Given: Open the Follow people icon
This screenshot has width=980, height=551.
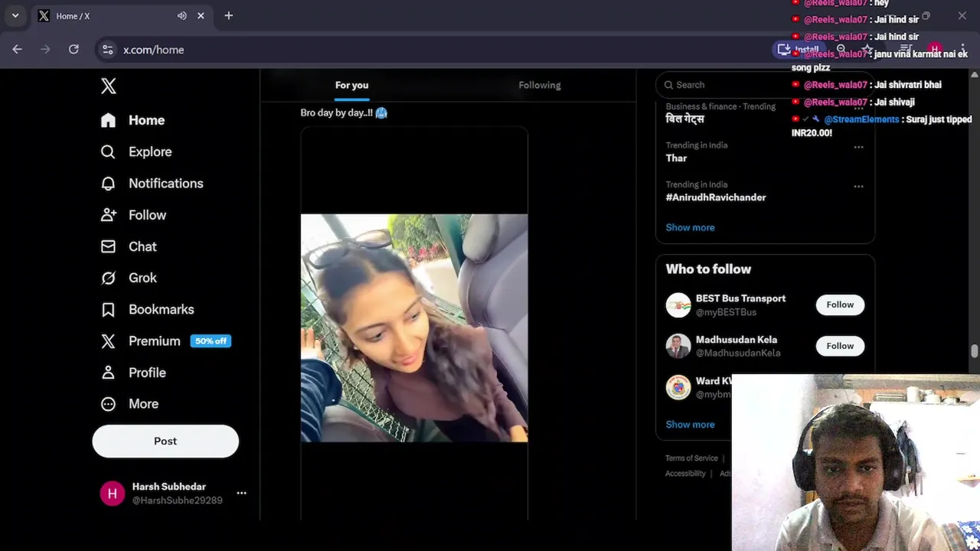Looking at the screenshot, I should tap(108, 215).
